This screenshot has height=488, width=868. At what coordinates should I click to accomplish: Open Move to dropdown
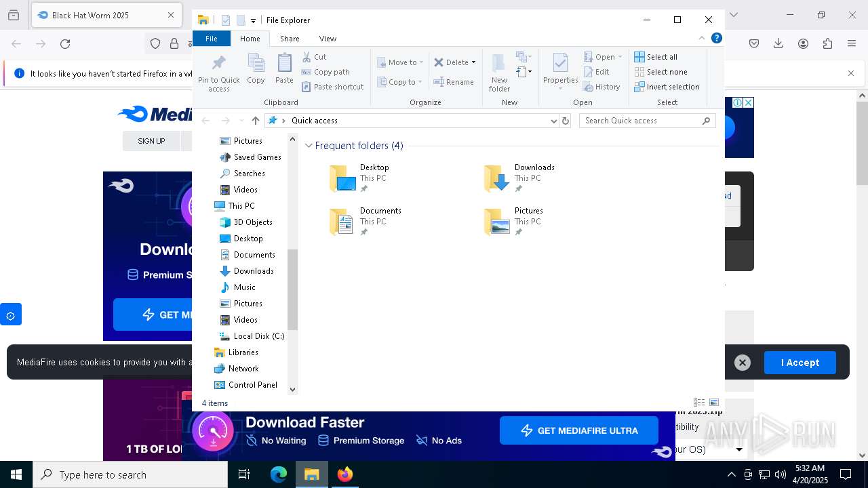400,62
